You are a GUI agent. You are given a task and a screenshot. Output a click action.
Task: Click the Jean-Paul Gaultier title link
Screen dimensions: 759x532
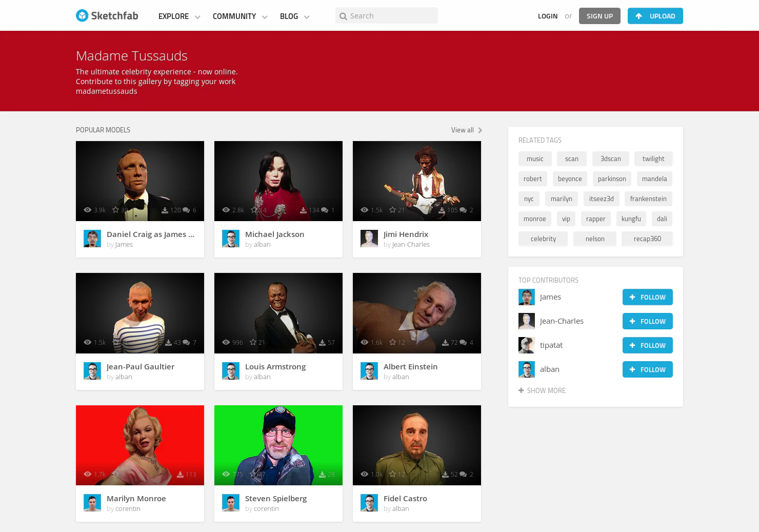coord(141,367)
